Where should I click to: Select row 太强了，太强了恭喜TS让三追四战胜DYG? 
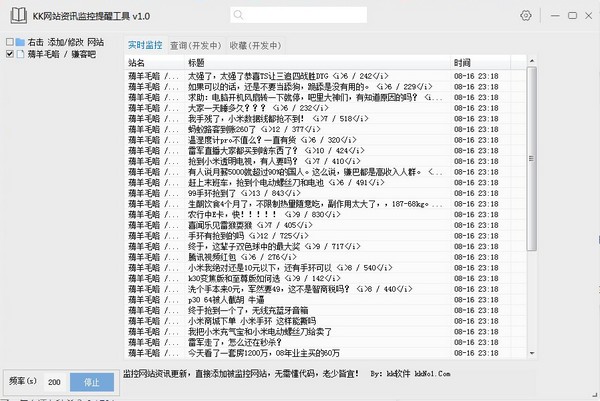[325, 76]
